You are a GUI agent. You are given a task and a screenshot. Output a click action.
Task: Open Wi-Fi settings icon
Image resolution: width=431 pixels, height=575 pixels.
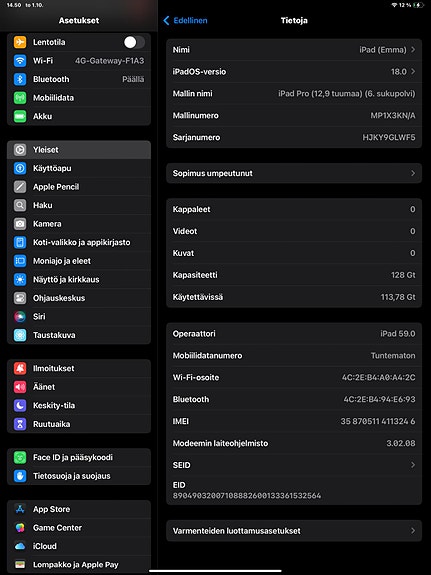20,61
